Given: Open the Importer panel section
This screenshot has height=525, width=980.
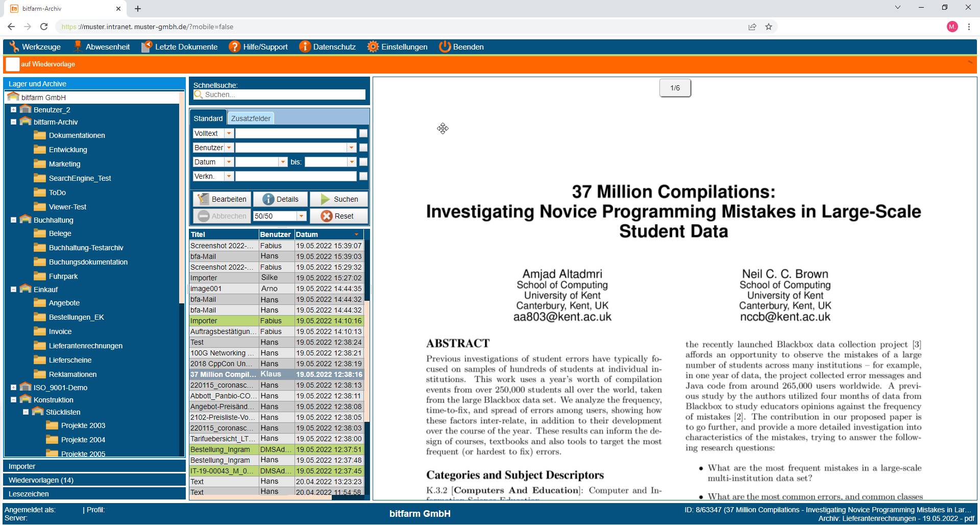Looking at the screenshot, I should click(94, 466).
